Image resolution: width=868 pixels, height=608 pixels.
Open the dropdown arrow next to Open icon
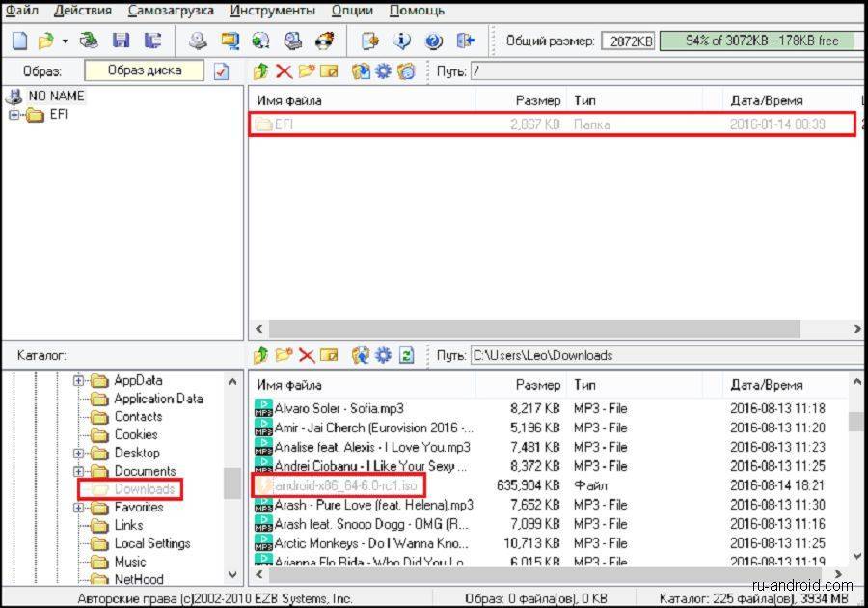[x=65, y=41]
